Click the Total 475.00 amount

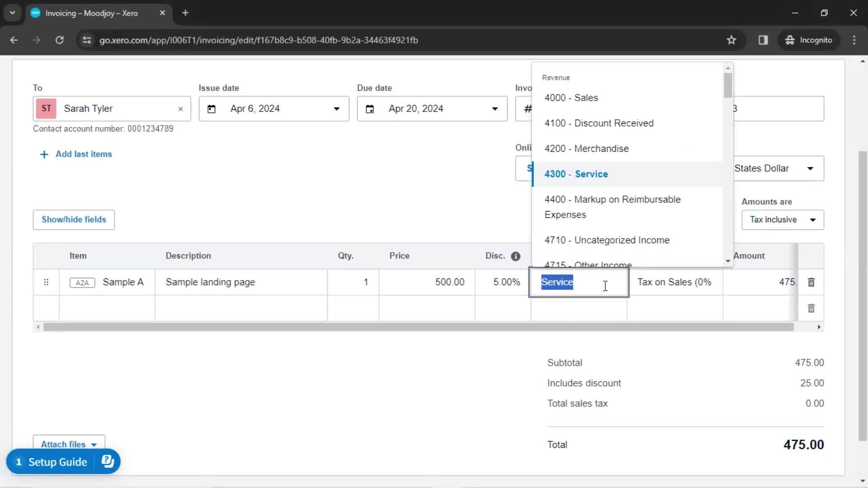tap(804, 445)
